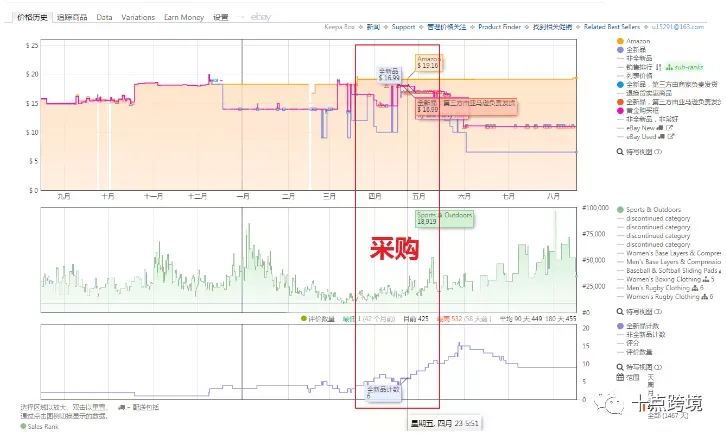726x436 pixels.
Task: Open the Keepa Box link
Action: pyautogui.click(x=339, y=27)
